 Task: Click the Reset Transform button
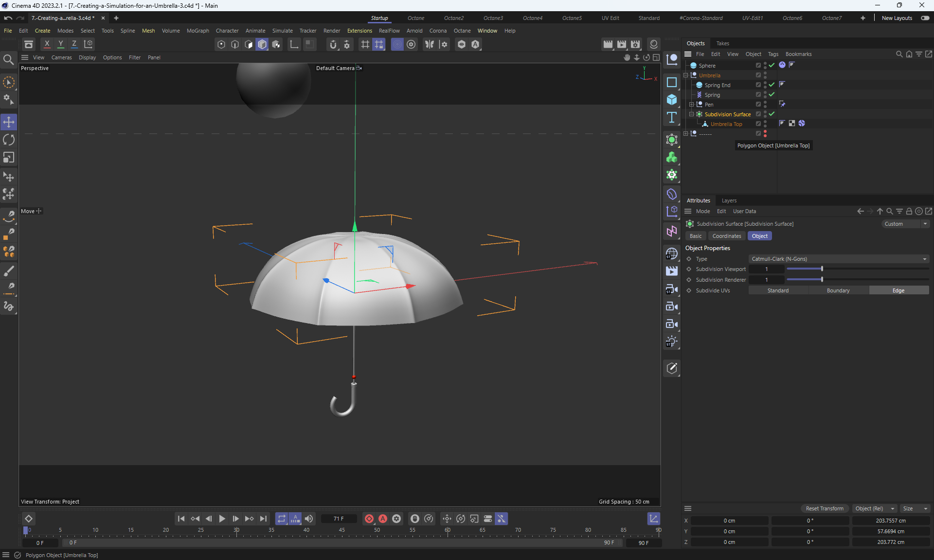(x=825, y=508)
